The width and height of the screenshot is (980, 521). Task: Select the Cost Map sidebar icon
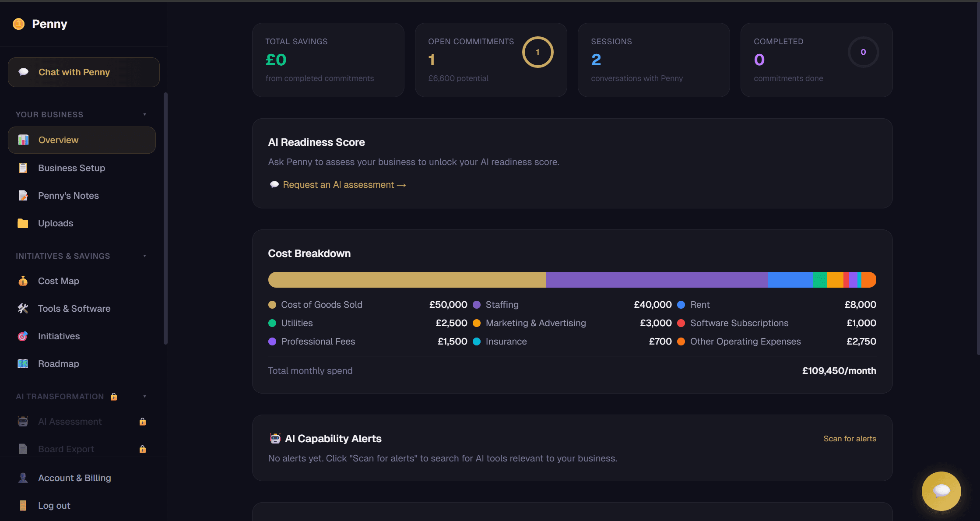point(23,281)
